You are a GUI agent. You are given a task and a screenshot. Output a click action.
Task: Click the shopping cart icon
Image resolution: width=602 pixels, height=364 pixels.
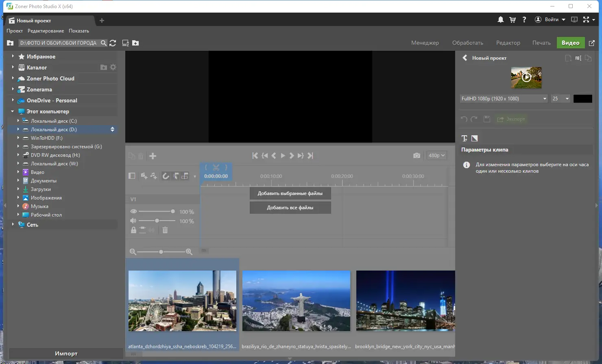(513, 19)
